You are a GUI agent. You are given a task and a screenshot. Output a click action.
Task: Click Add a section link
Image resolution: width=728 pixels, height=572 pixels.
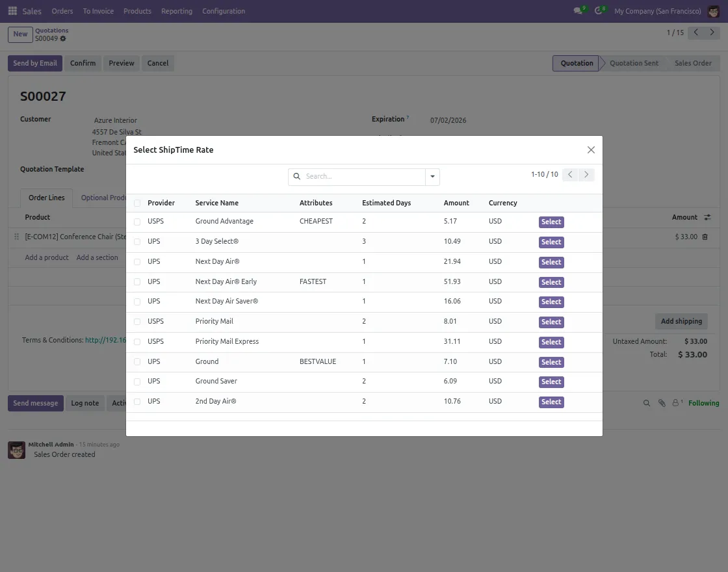[97, 257]
